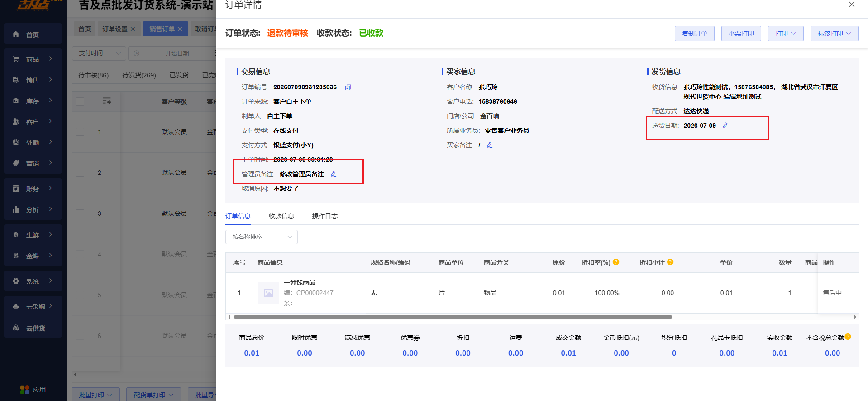Click the 复制订单 button
The width and height of the screenshot is (868, 401).
click(694, 34)
